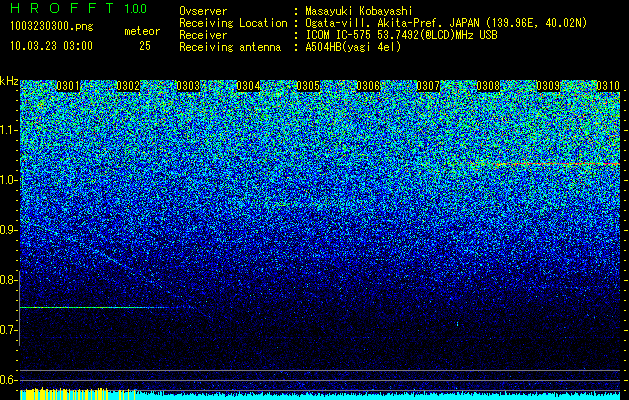Image resolution: width=629 pixels, height=400 pixels.
Task: Click the Ovserver label
Action: (203, 11)
